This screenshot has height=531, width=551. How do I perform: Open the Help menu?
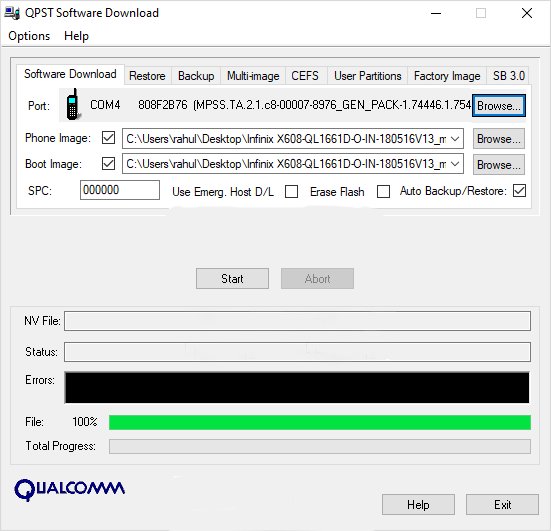point(76,36)
